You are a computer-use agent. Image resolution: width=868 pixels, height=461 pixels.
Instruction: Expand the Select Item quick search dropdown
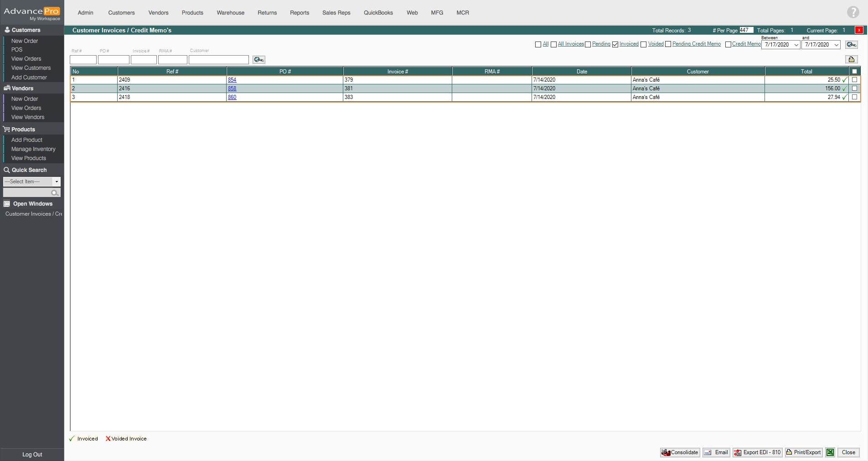click(x=57, y=181)
